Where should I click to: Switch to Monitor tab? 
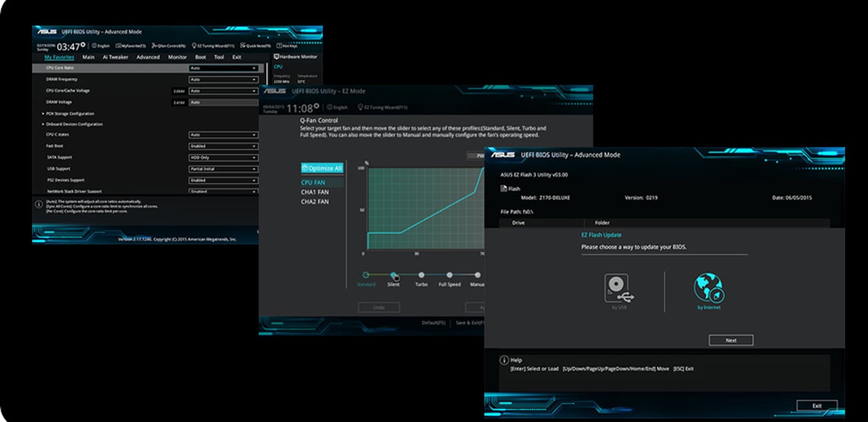click(178, 57)
